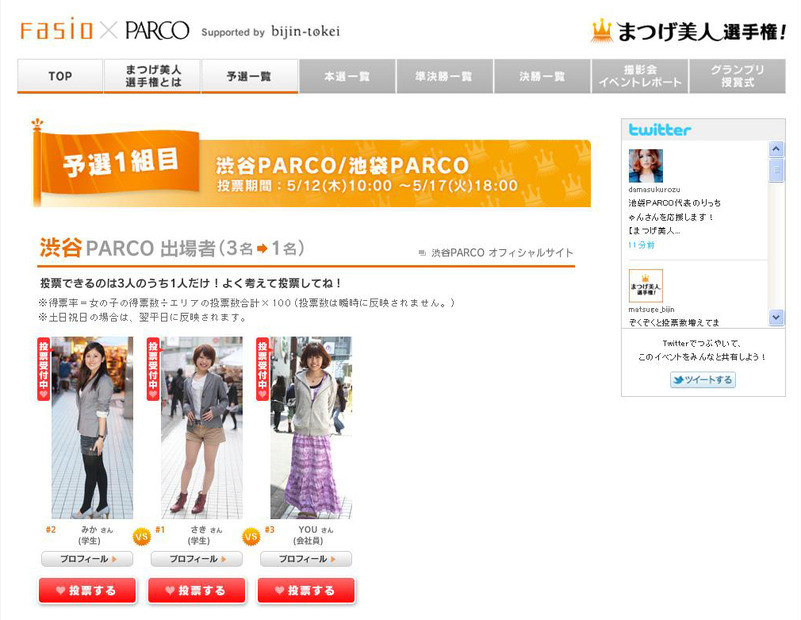The height and width of the screenshot is (620, 801).
Task: View さき's profile button
Action: point(197,559)
